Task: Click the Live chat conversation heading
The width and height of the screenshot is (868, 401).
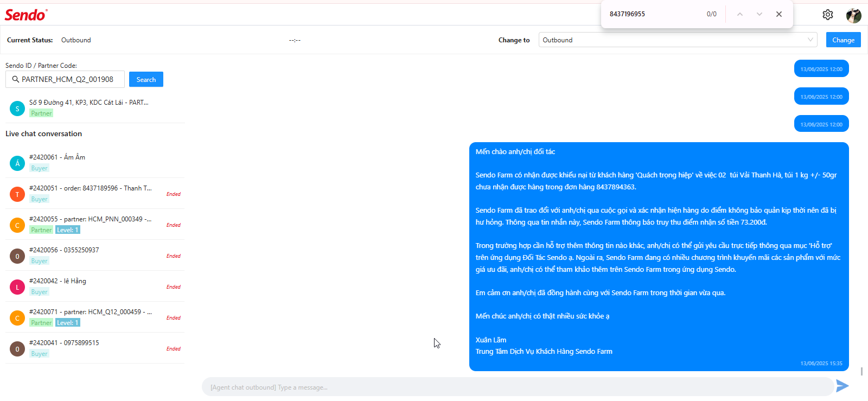Action: pyautogui.click(x=43, y=133)
